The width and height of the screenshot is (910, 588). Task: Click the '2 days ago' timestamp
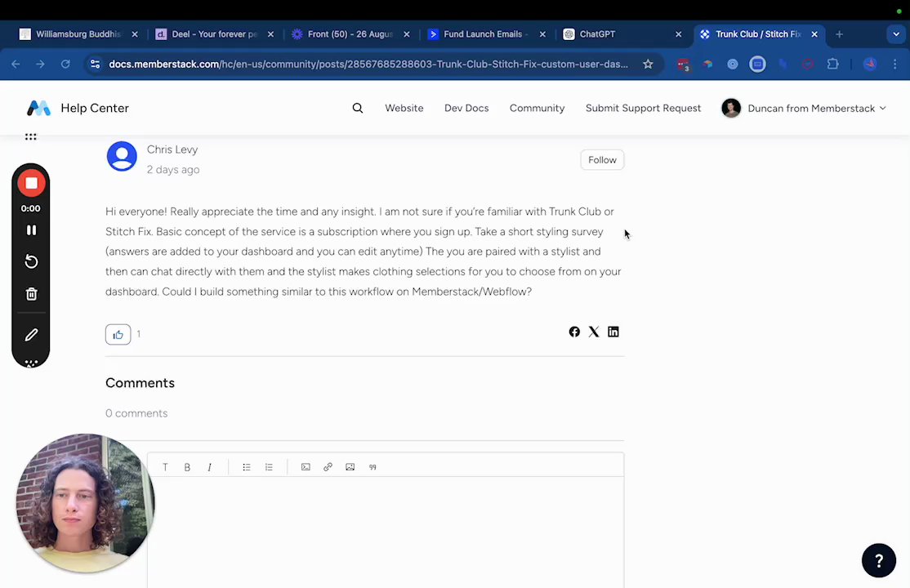click(173, 170)
